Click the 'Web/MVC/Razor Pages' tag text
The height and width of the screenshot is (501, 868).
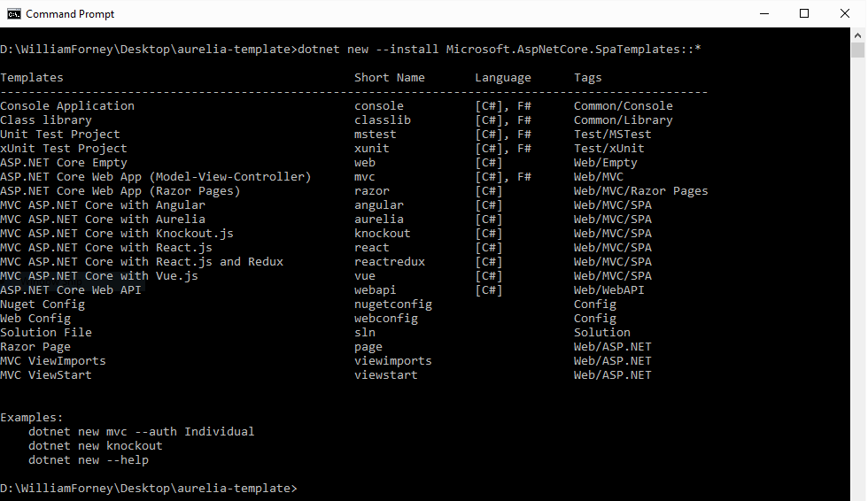coord(640,191)
